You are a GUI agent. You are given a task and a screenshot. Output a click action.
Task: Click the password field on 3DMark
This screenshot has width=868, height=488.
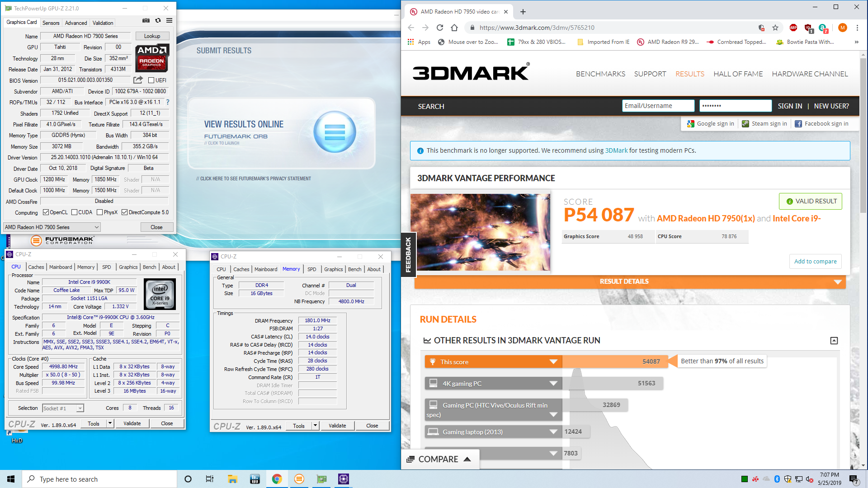point(735,106)
